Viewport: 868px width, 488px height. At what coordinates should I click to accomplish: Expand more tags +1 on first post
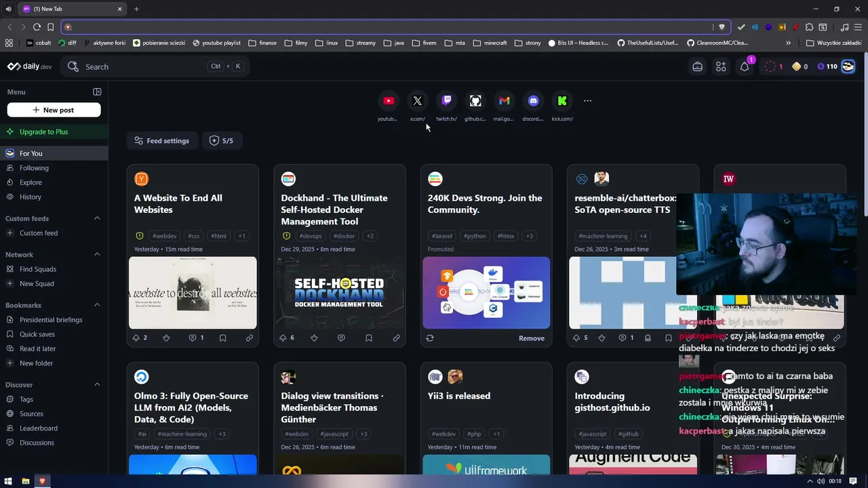pos(241,236)
